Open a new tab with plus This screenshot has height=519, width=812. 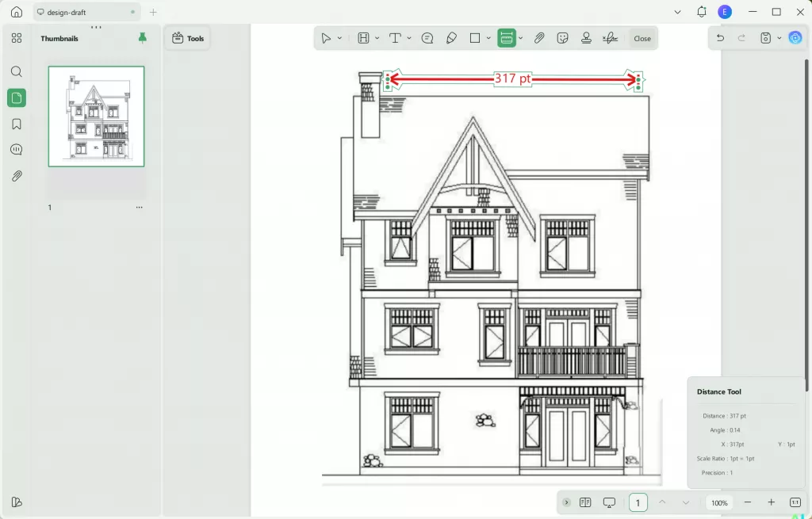(x=153, y=12)
